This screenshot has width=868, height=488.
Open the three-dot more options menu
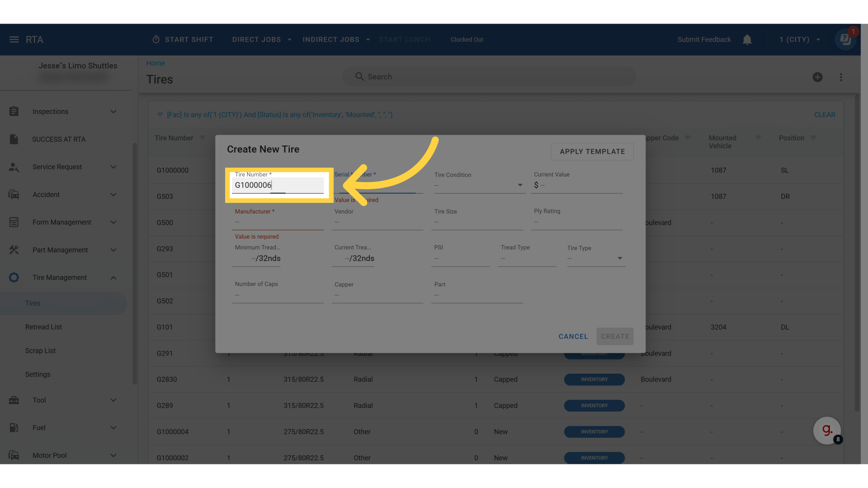(841, 77)
